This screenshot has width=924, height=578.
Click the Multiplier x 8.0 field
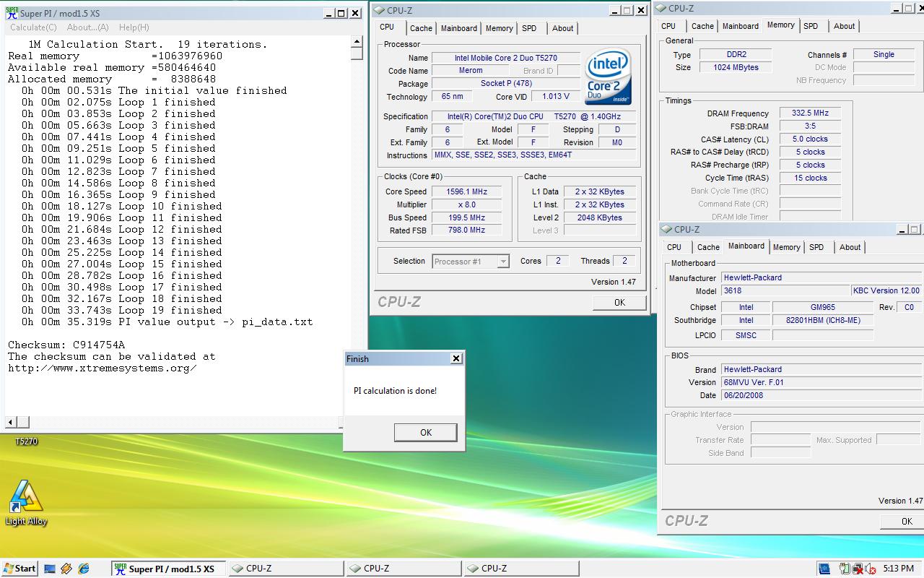(466, 204)
